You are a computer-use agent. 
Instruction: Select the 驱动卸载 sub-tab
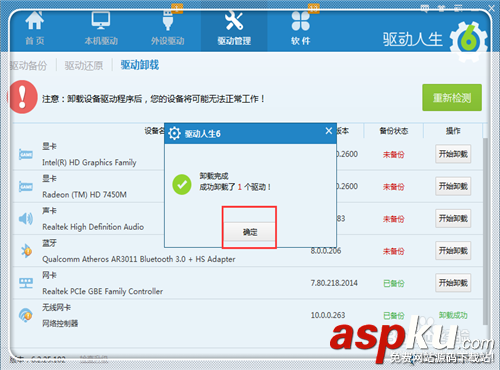(x=140, y=65)
